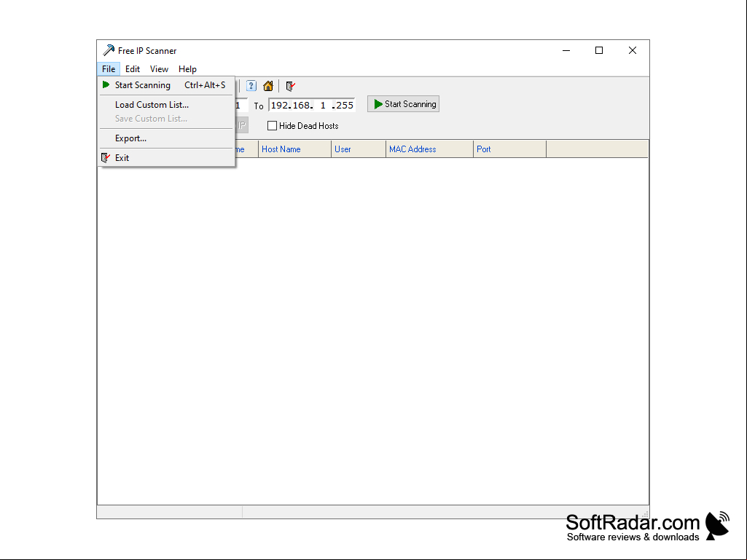Choose Export... in the File menu
Screen dimensions: 747x560
[x=165, y=138]
